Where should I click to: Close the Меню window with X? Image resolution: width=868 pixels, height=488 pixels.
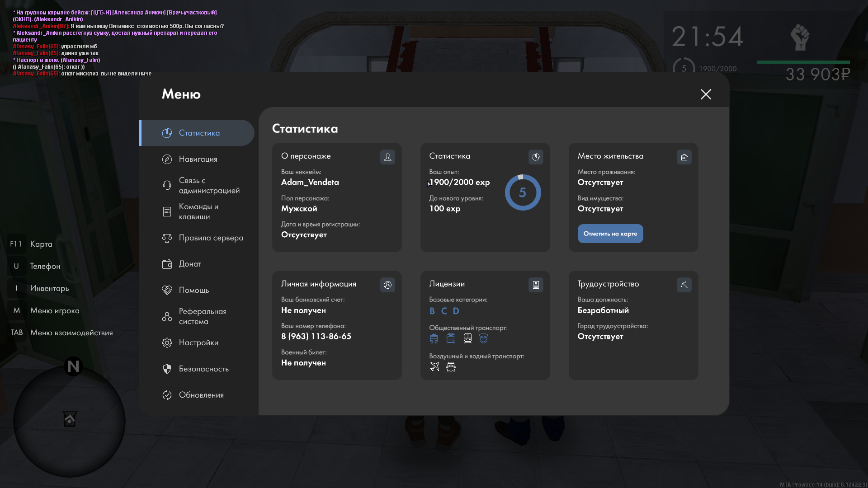[706, 94]
